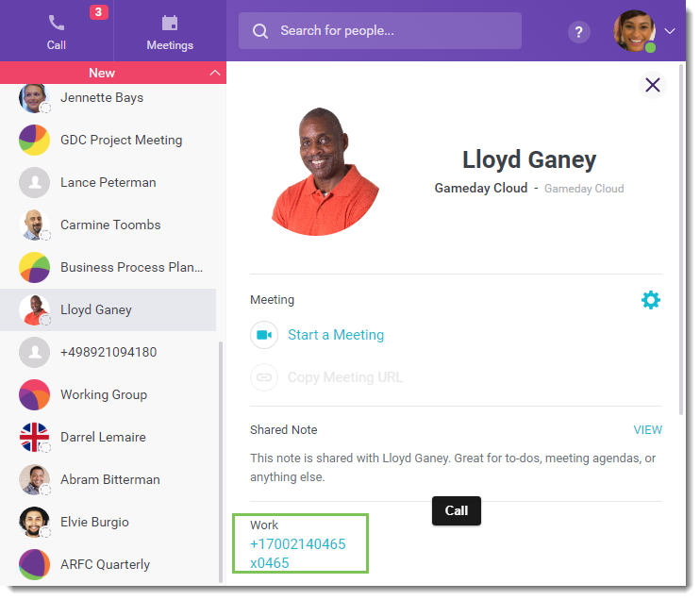Open the help question mark icon
This screenshot has width=700, height=600.
click(578, 32)
